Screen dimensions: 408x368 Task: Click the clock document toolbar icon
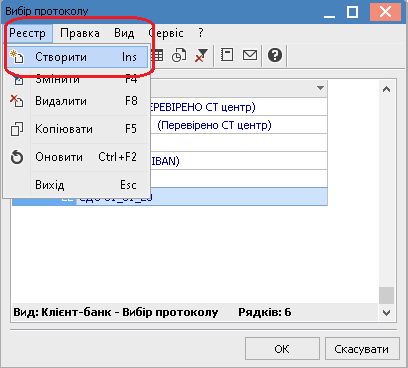point(179,55)
